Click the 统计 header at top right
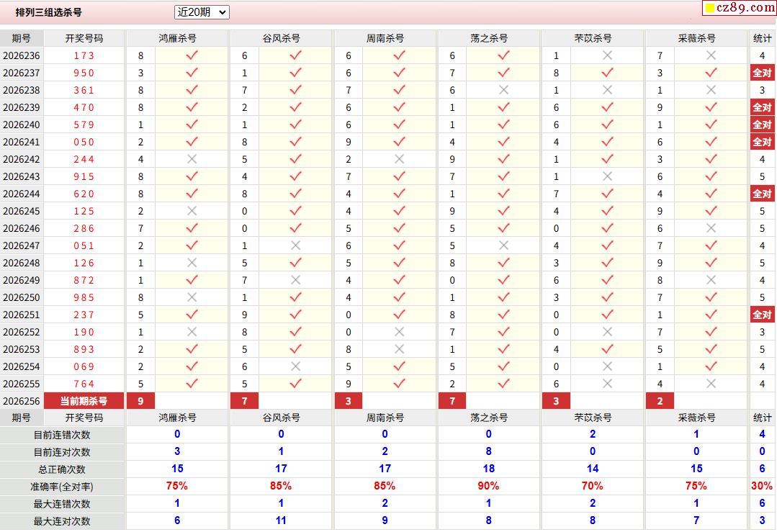 [762, 38]
